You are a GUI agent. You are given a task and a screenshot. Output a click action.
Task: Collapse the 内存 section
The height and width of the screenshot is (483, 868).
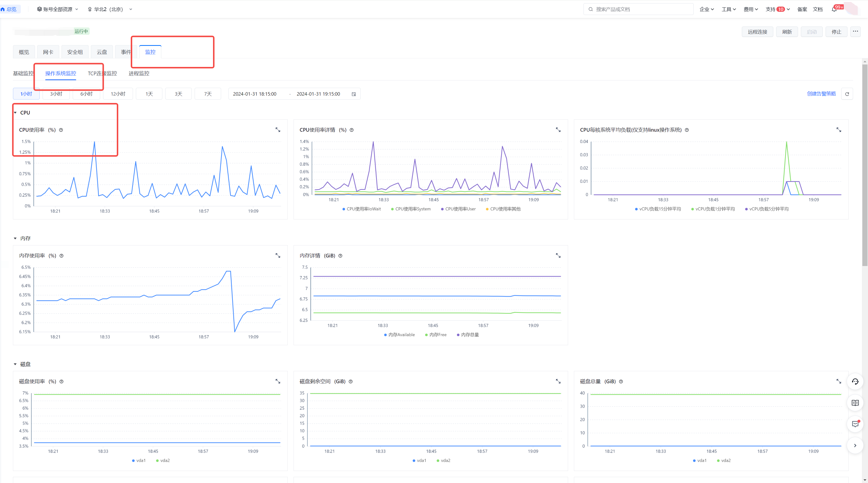point(15,239)
